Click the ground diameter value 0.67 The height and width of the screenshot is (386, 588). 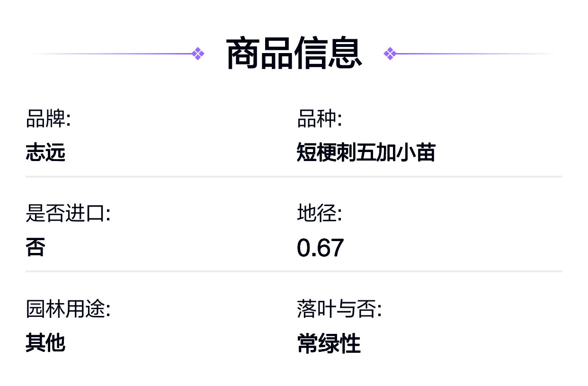(321, 248)
